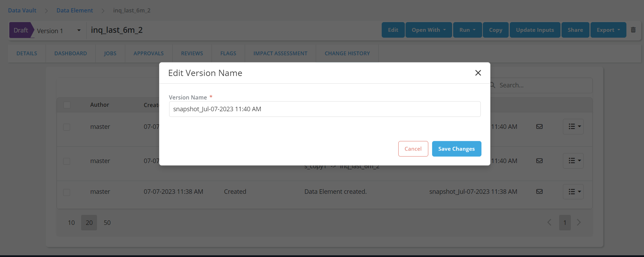The height and width of the screenshot is (257, 644).
Task: Click envelope icon in first history row
Action: [539, 127]
